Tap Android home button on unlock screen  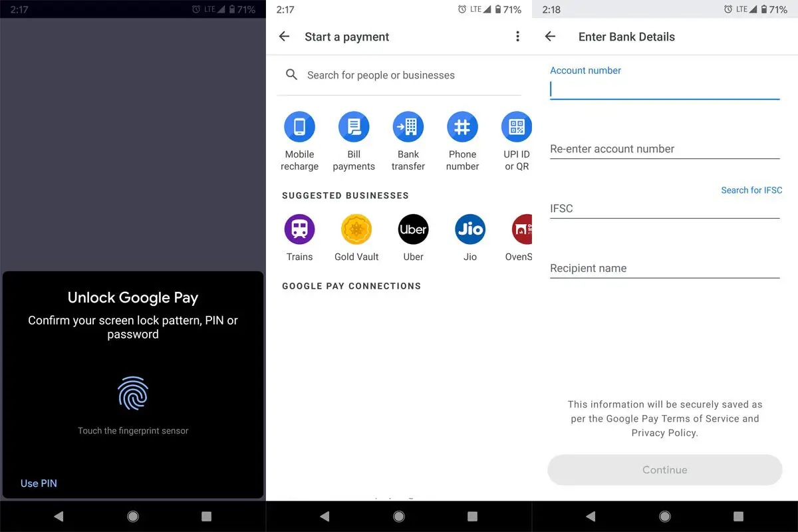click(x=133, y=516)
